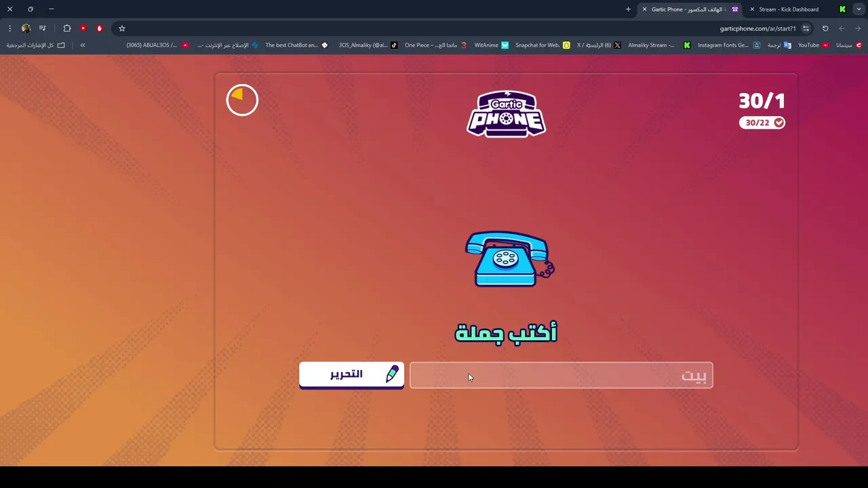Image resolution: width=868 pixels, height=488 pixels.
Task: Open the Snapchat for Web bookmark
Action: pyautogui.click(x=542, y=45)
